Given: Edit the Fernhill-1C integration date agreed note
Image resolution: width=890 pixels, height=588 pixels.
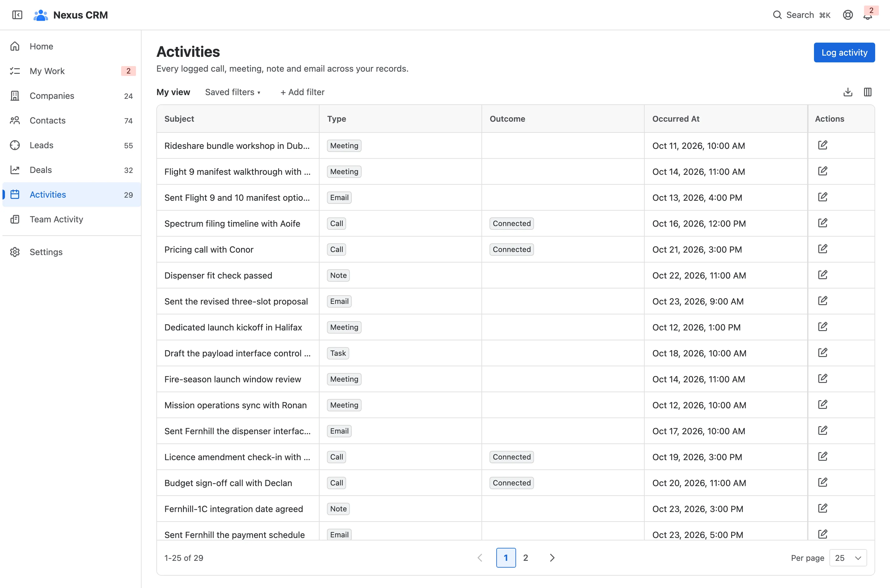Looking at the screenshot, I should coord(822,509).
